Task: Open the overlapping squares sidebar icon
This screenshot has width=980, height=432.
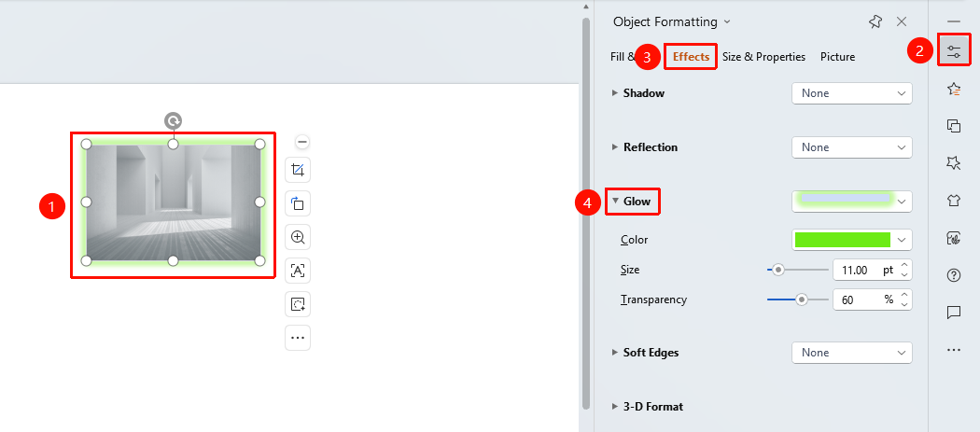Action: 954,126
